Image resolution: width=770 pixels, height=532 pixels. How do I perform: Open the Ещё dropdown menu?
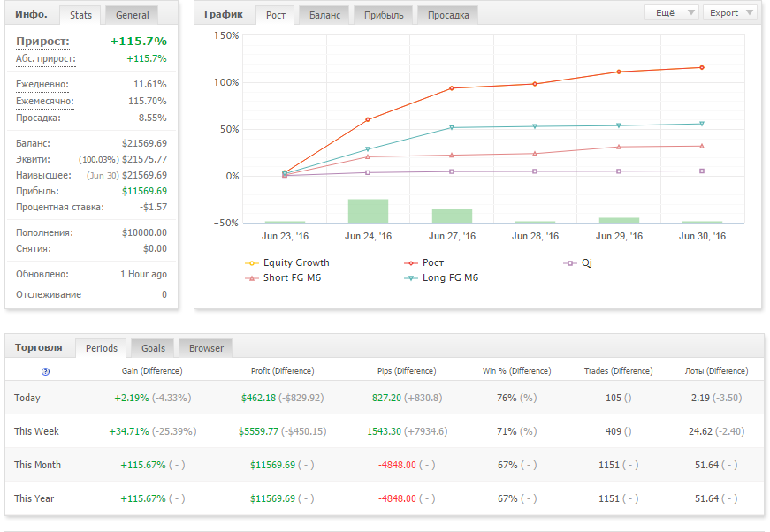point(671,12)
